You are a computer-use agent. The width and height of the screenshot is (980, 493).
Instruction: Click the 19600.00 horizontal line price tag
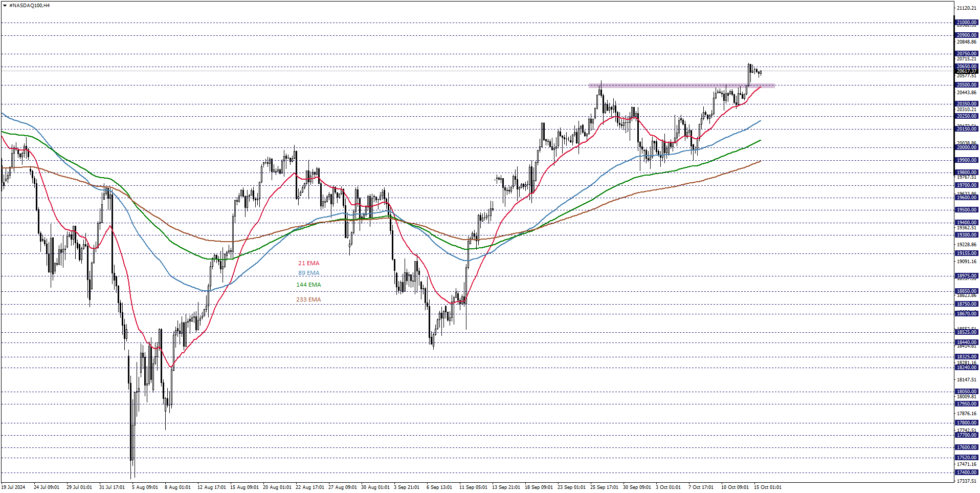point(966,198)
